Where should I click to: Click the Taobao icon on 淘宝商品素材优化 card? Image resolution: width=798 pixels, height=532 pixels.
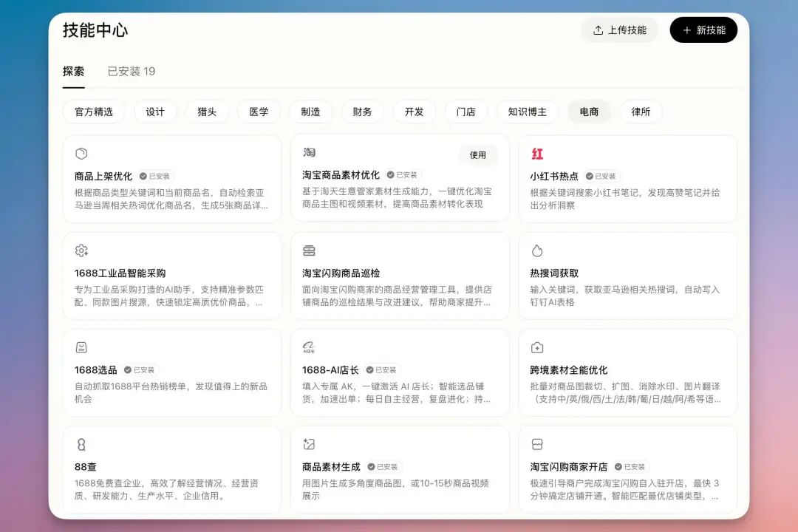310,152
